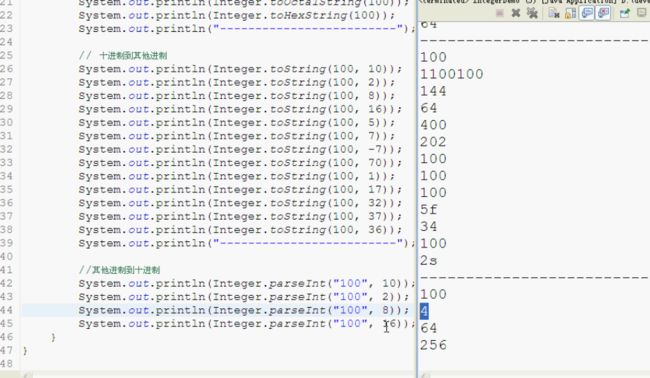
Task: Click line number 26 in the gutter
Action: [7, 69]
